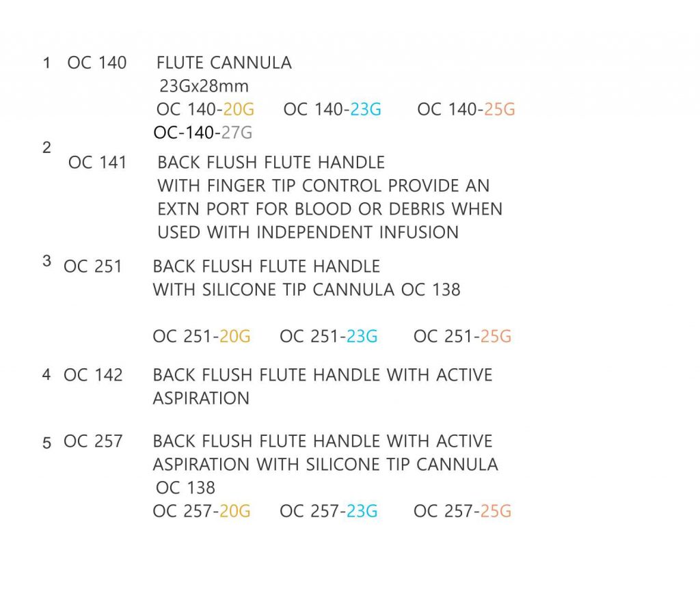Click the 23Gx28mm size text
The image size is (700, 606).
(x=204, y=86)
